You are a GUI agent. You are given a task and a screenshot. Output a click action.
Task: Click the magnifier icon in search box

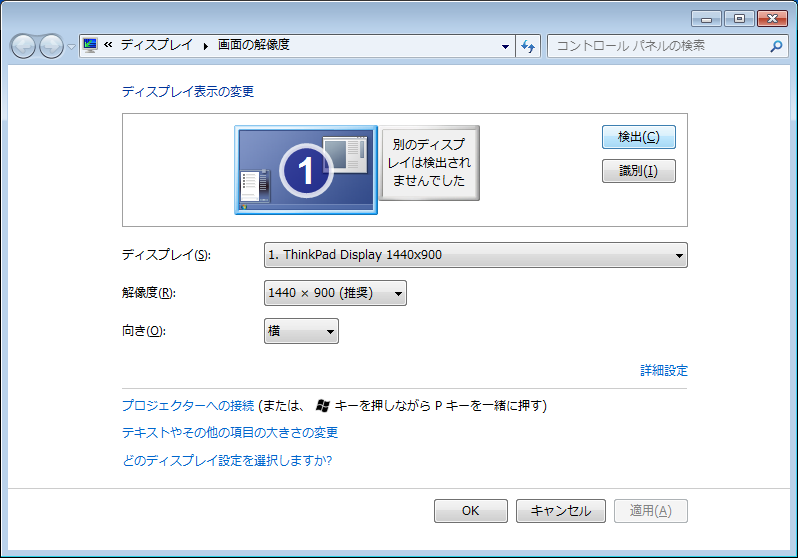click(x=776, y=46)
